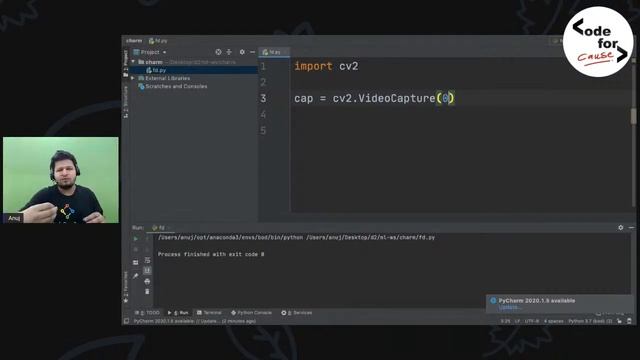Click the print icon in Run console

(147, 281)
